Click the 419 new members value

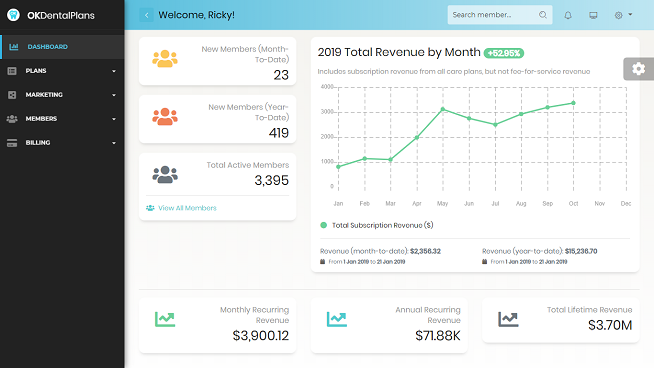[279, 133]
